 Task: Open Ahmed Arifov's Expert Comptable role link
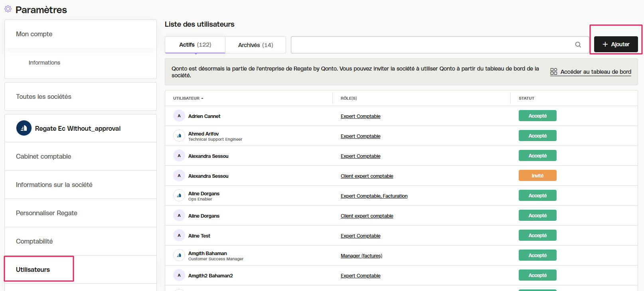click(x=360, y=136)
